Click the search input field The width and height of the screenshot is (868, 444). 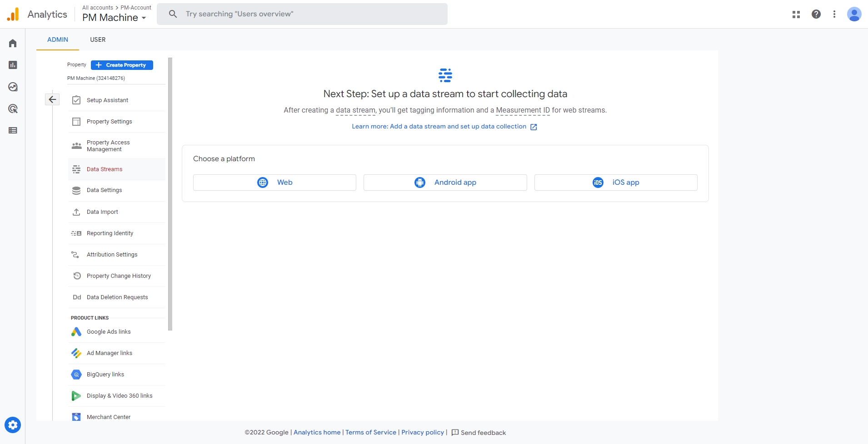tap(302, 14)
